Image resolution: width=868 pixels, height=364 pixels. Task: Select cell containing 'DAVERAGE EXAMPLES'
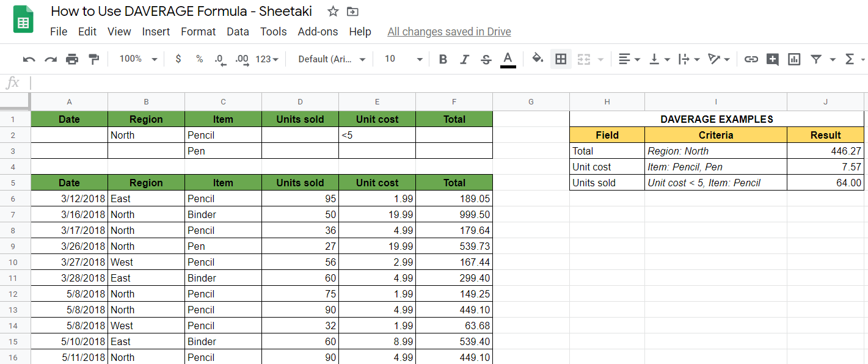pos(717,119)
